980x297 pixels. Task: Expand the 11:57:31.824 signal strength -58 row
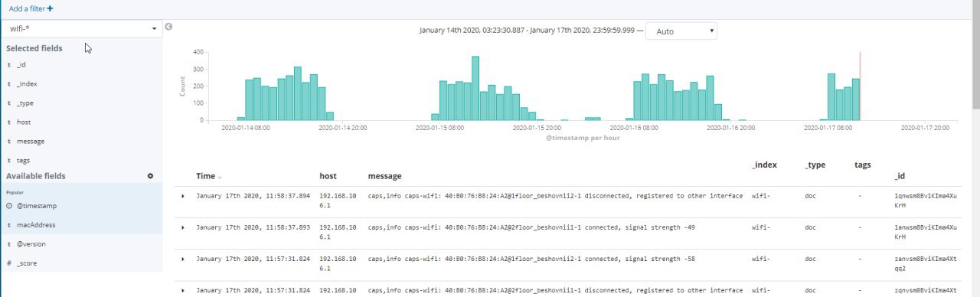[x=182, y=259]
